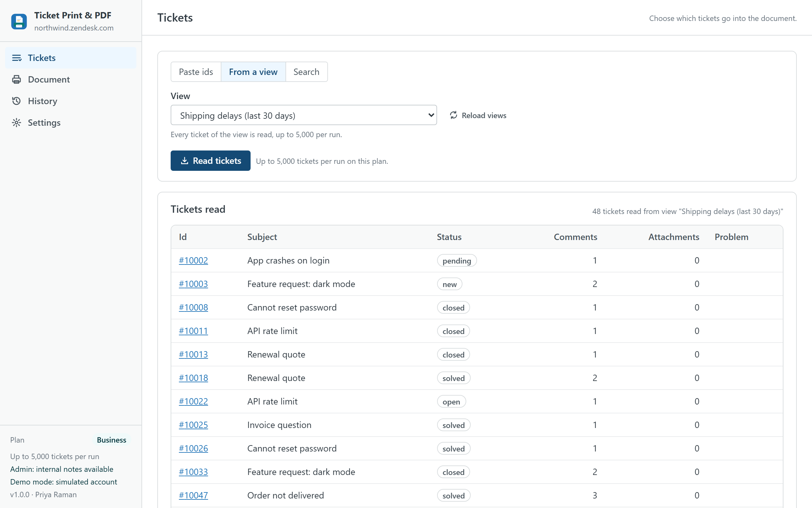
Task: Click Demo mode: simulated account text
Action: coord(64,482)
